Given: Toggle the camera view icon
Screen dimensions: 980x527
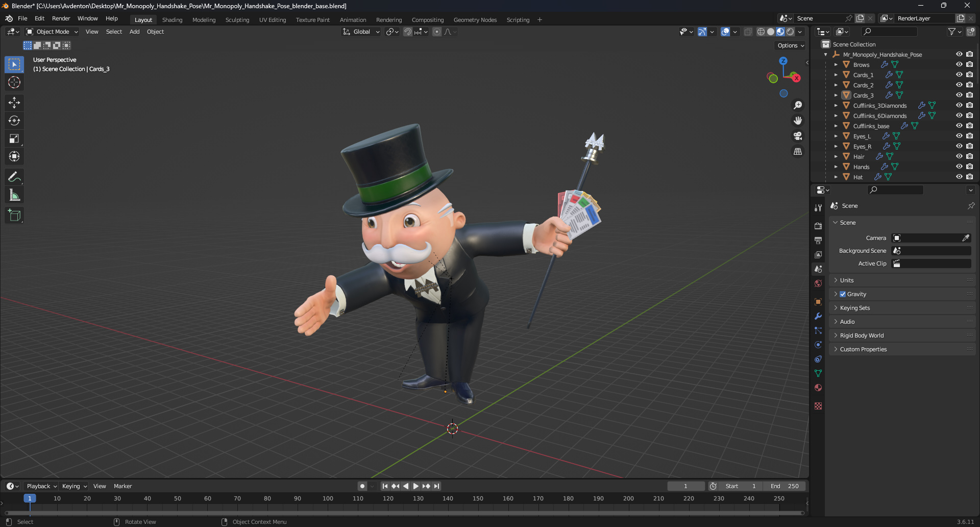Looking at the screenshot, I should coord(798,136).
